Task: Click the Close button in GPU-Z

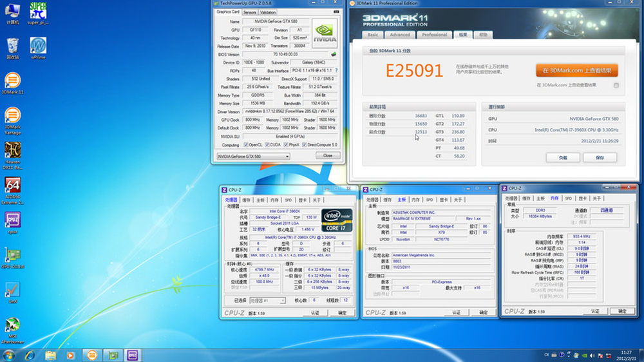Action: pyautogui.click(x=328, y=156)
